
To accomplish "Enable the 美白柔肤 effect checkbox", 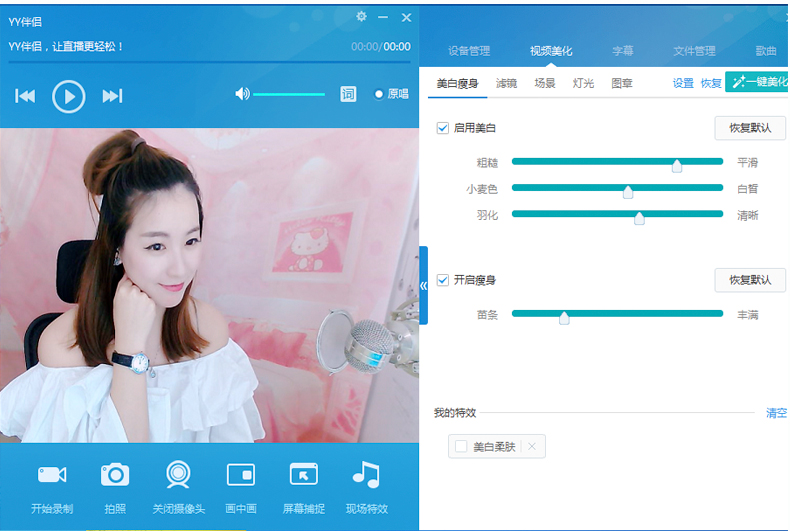I will 461,447.
